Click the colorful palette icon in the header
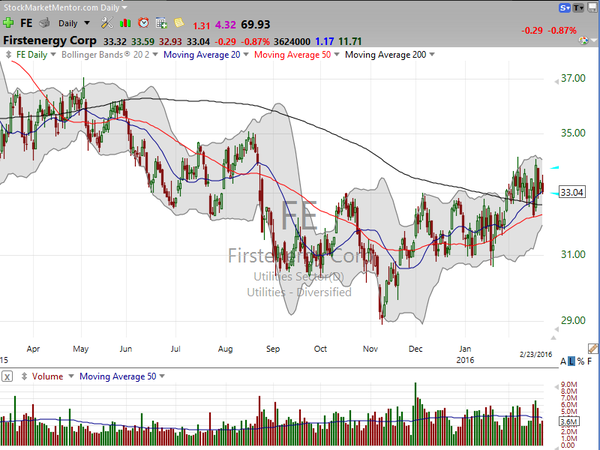The image size is (600, 450). coord(583,40)
